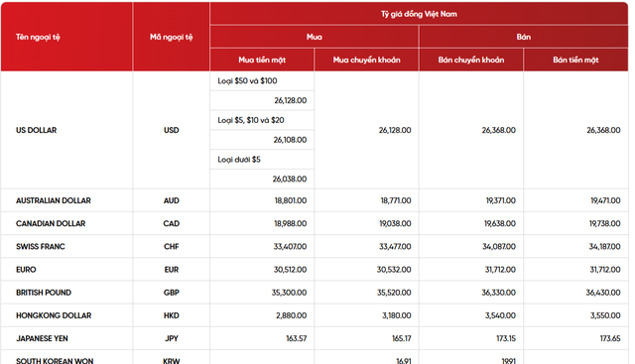Click EUR transfer buy rate 30,532.00
635x364 pixels.
[x=394, y=270]
